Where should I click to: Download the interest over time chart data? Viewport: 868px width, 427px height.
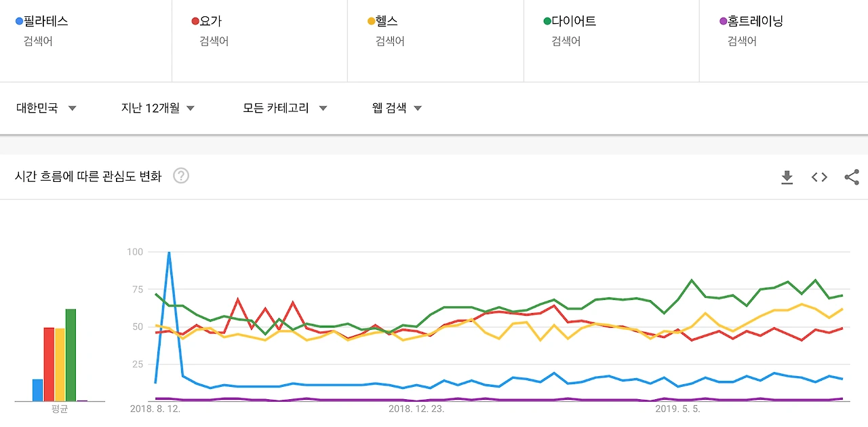click(x=787, y=177)
